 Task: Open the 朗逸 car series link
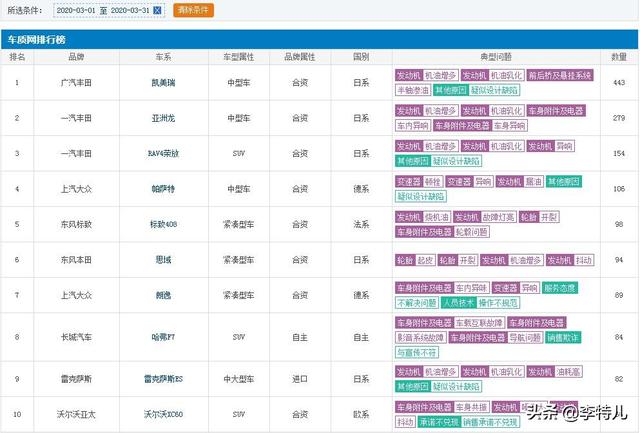163,295
